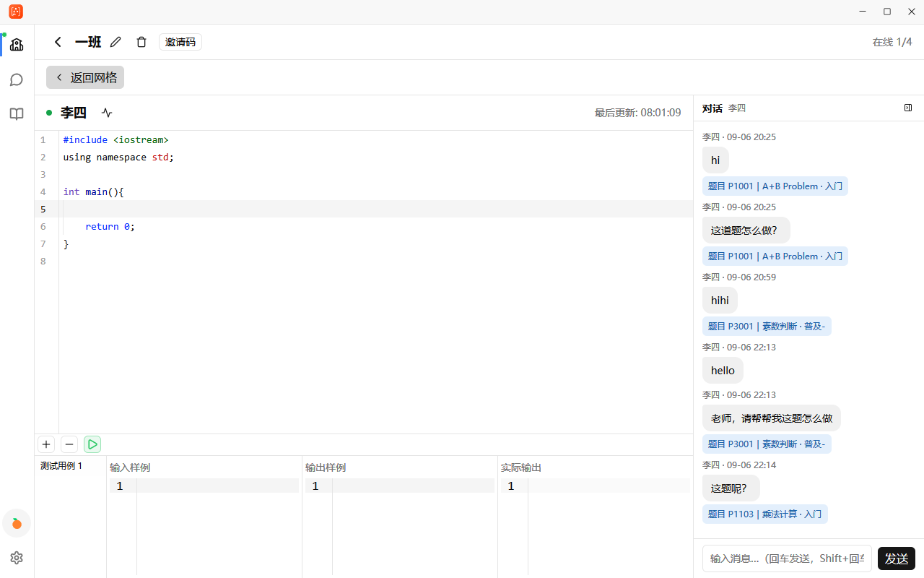Open the P1103 乘法计算 problem tag
The height and width of the screenshot is (578, 924).
click(765, 514)
